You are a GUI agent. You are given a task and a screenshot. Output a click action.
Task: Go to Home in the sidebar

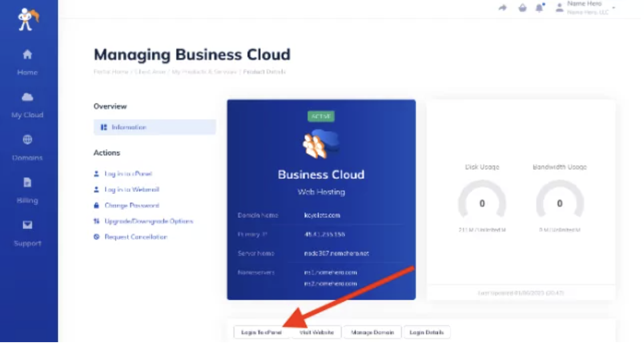coord(28,62)
